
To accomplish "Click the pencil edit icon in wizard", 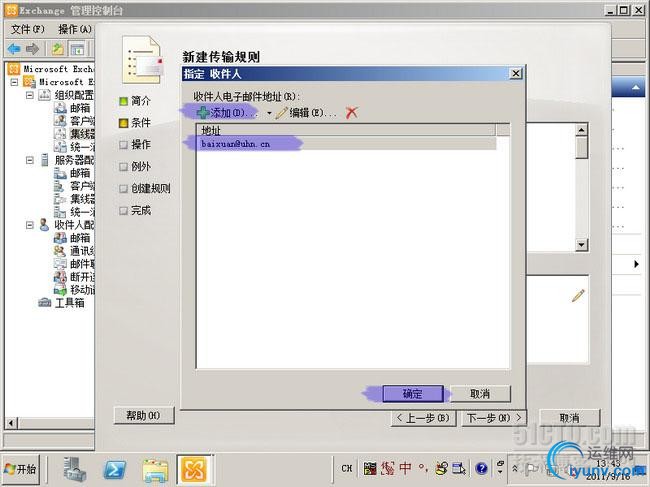I will (578, 296).
